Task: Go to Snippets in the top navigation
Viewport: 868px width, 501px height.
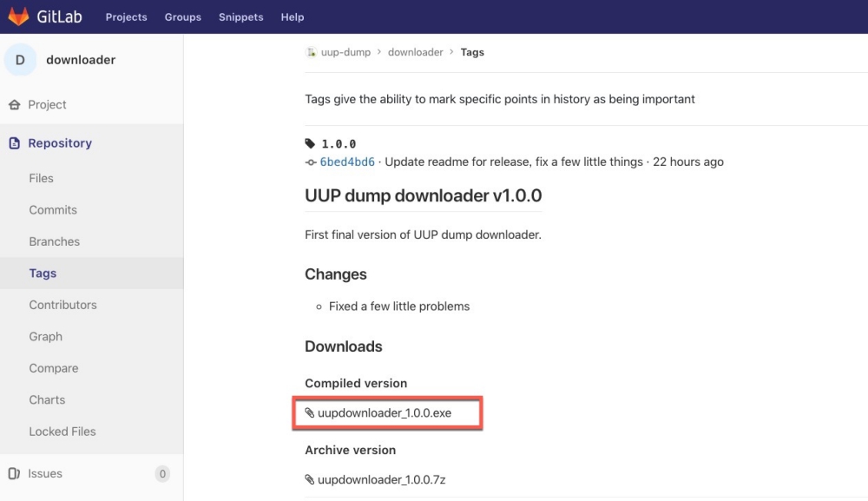Action: click(x=240, y=17)
